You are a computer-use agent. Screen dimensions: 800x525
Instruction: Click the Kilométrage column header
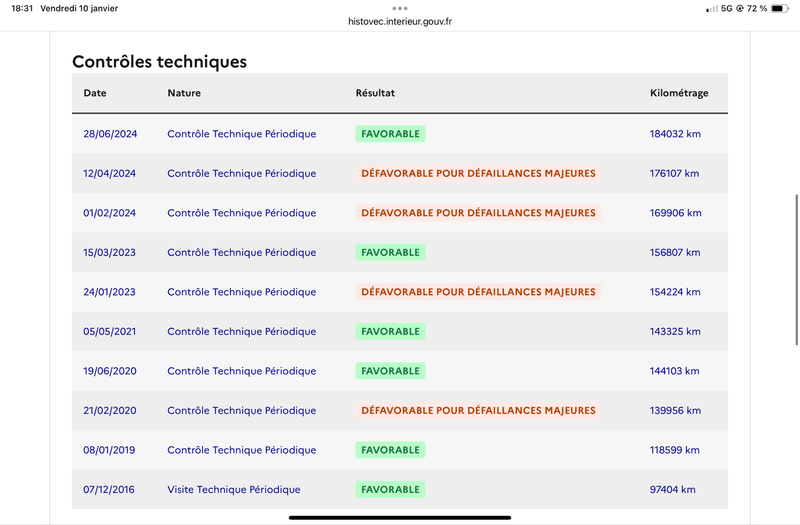point(679,93)
